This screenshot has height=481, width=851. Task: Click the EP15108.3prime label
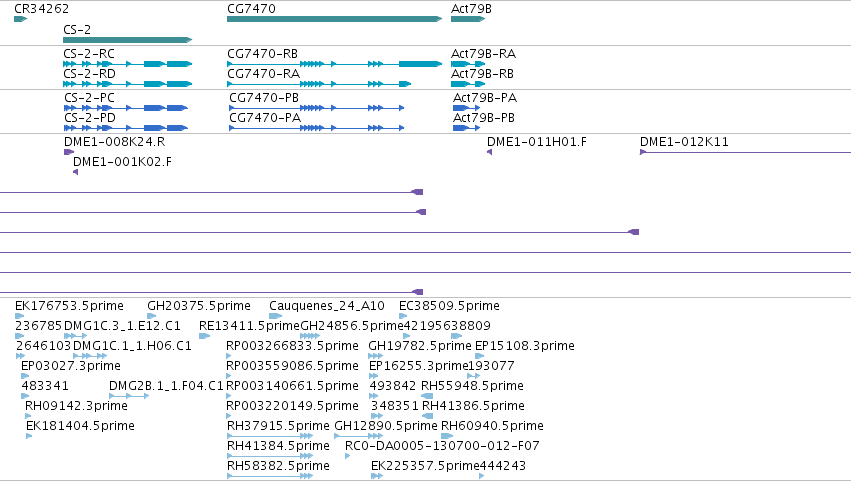pyautogui.click(x=524, y=346)
